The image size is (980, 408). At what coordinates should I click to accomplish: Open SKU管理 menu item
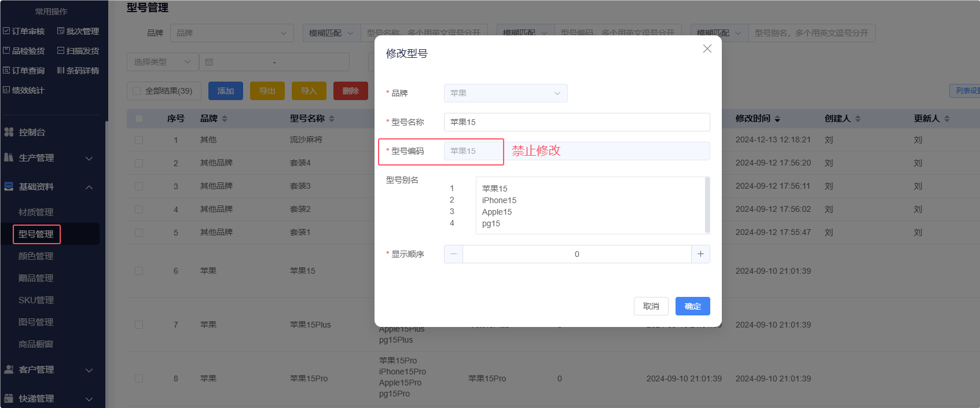[x=36, y=300]
